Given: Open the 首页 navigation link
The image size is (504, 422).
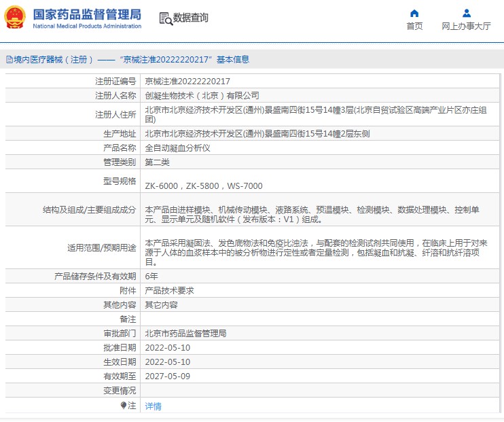Looking at the screenshot, I should coord(414,26).
